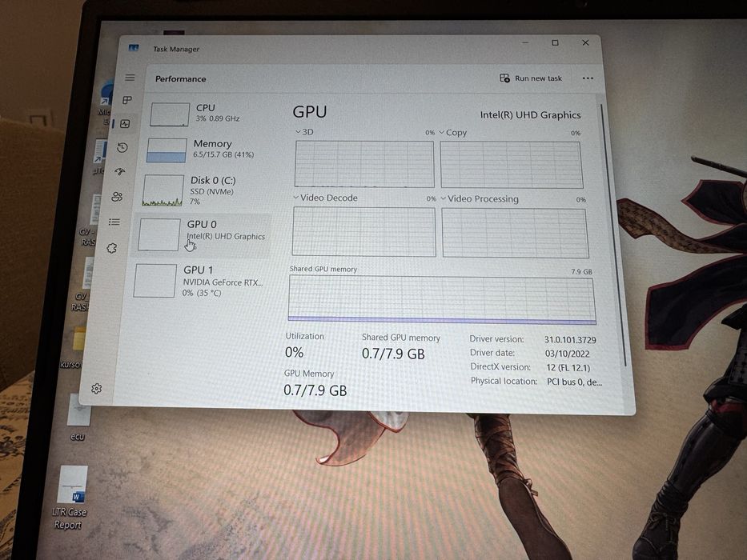
Task: Open the three-dot more options menu
Action: [588, 78]
